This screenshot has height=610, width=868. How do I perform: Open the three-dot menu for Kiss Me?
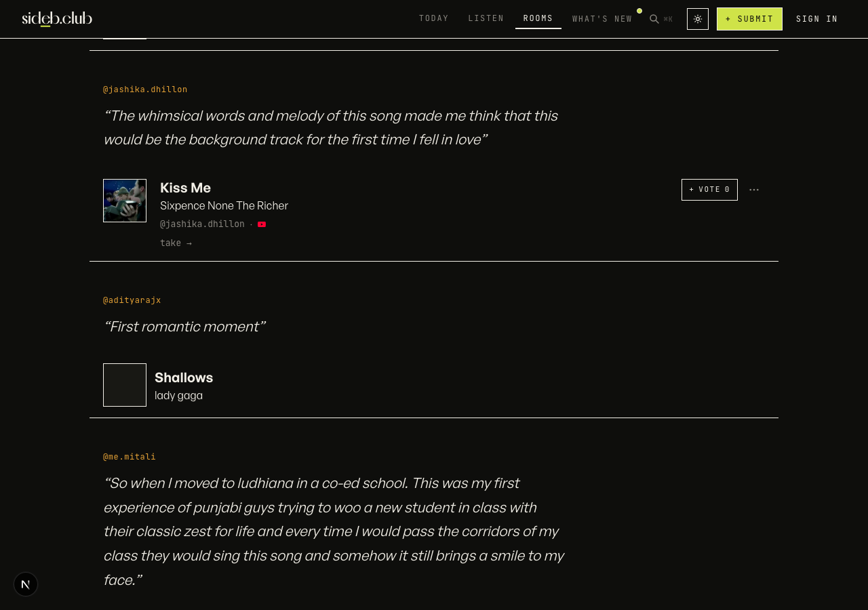(754, 190)
